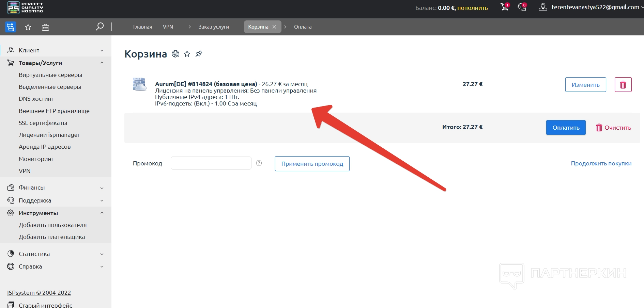The height and width of the screenshot is (308, 644).
Task: Add Корзина page to favorites star
Action: 187,54
